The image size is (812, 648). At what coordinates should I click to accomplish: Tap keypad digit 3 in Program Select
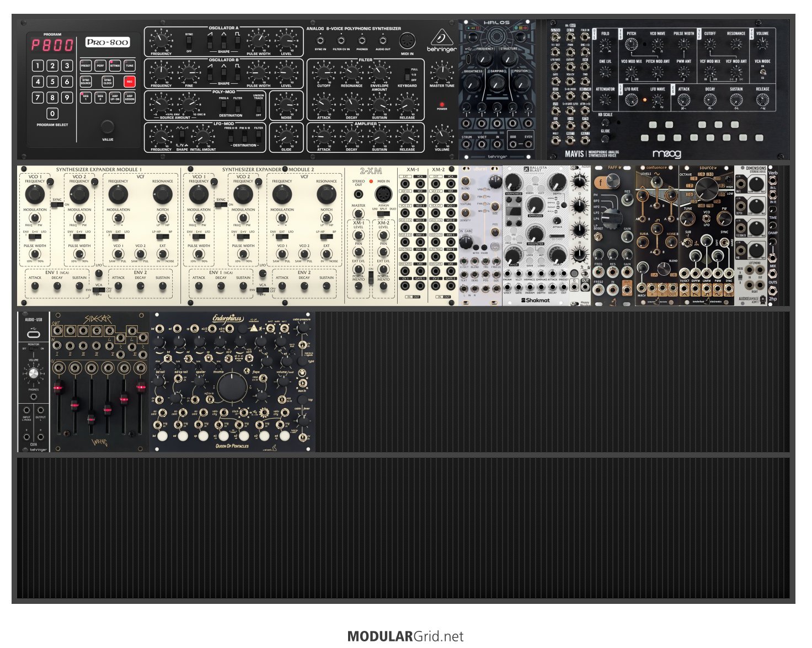pyautogui.click(x=67, y=66)
